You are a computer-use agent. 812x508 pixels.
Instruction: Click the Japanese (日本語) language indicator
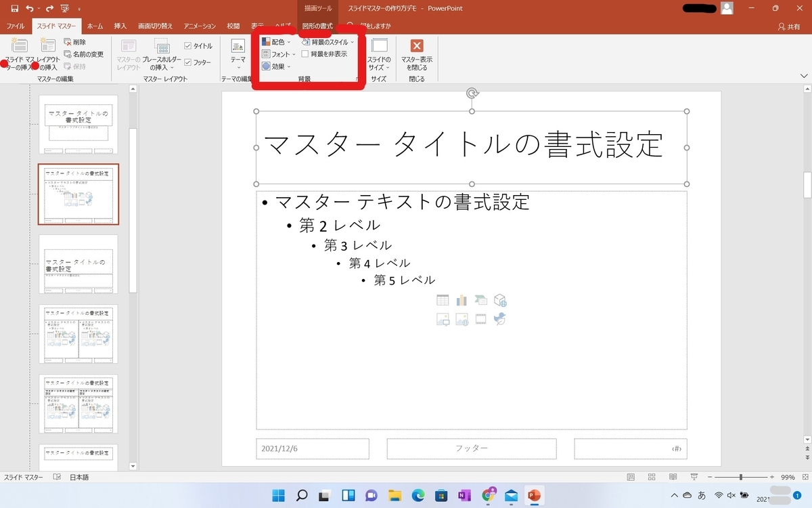pos(78,478)
